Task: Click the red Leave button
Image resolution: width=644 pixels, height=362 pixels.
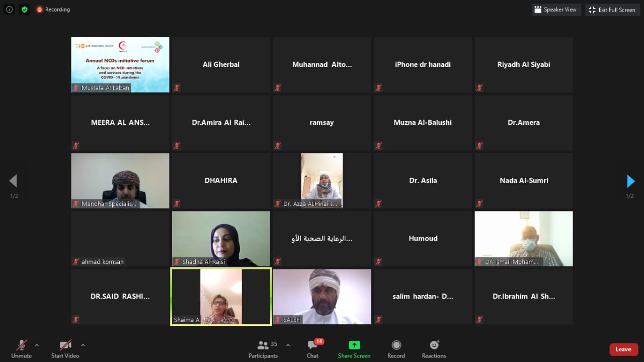Action: click(623, 349)
